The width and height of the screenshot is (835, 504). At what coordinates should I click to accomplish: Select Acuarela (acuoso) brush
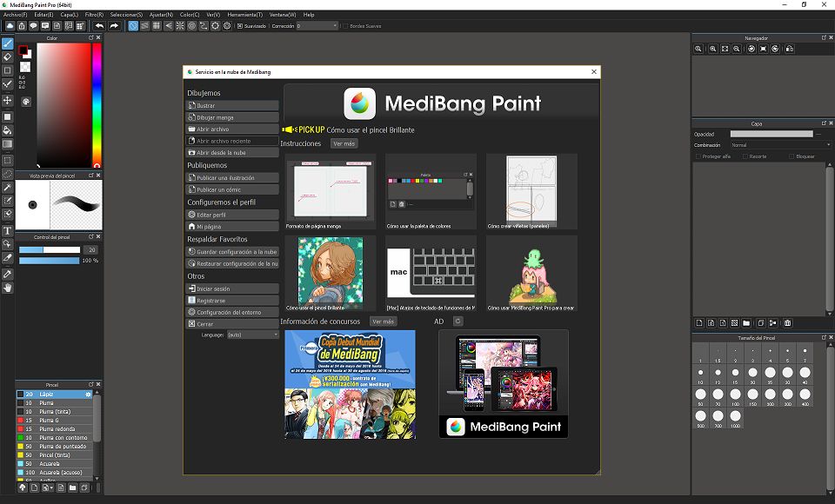(x=54, y=473)
